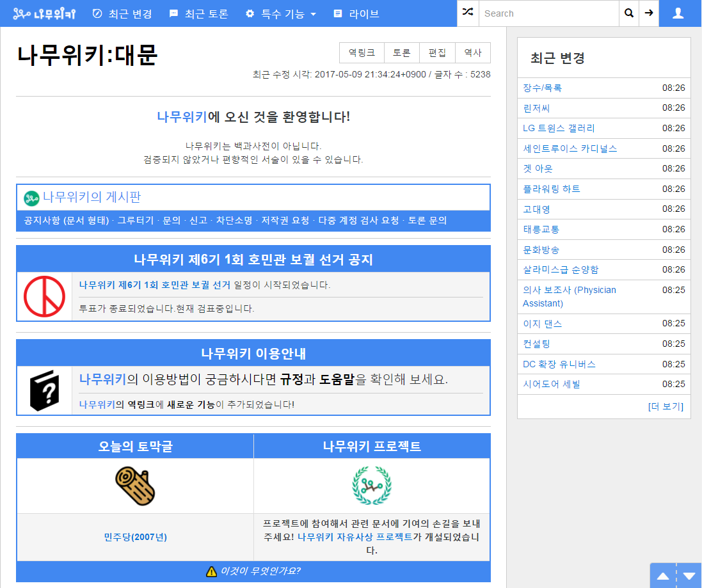Click the scroll-to-bottom arrow at bottom right
Screen dimensions: 702x588
(689, 575)
